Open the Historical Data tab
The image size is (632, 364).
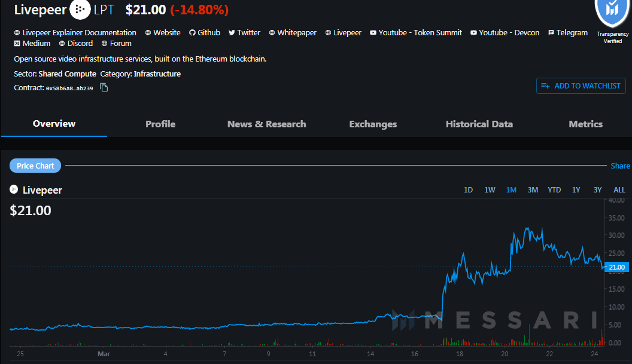pyautogui.click(x=479, y=124)
